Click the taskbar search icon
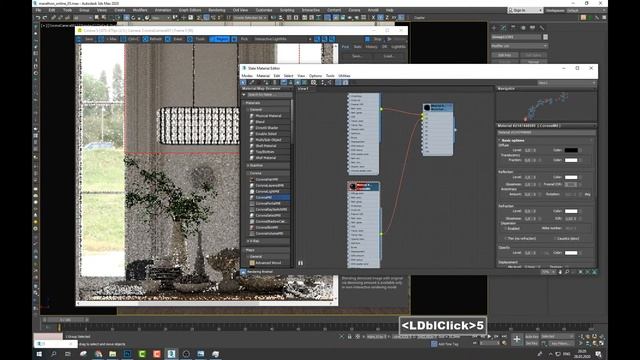This screenshot has width=640, height=360. point(53,354)
